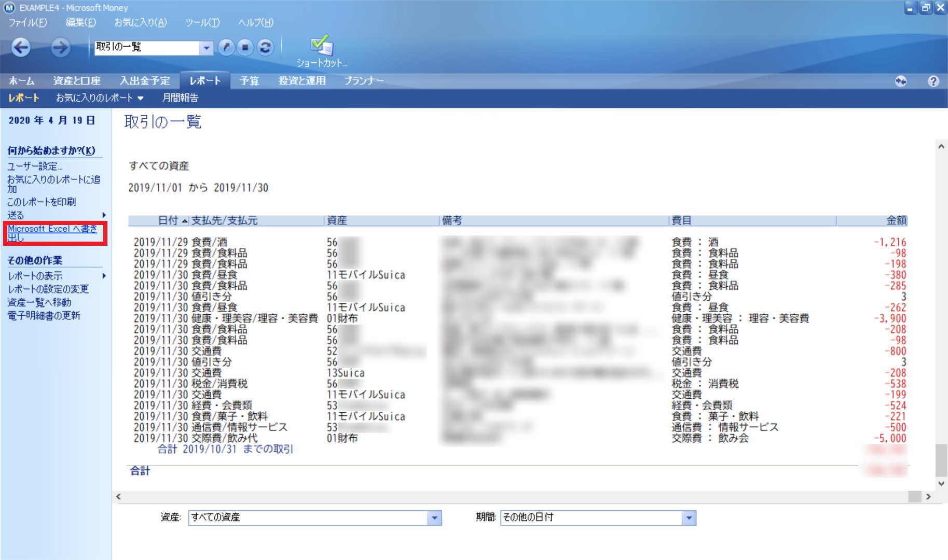Click the vertical scrollbar down arrow

click(941, 484)
